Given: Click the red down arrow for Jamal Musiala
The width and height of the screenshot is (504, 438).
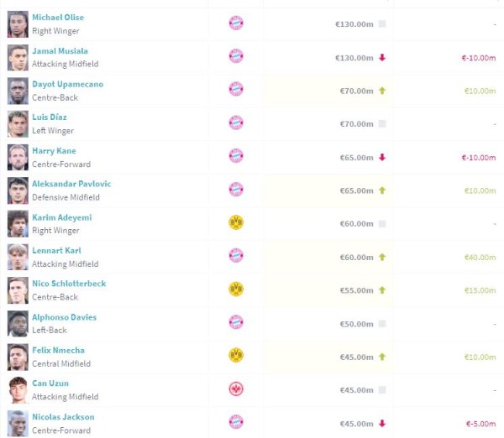Looking at the screenshot, I should point(382,58).
